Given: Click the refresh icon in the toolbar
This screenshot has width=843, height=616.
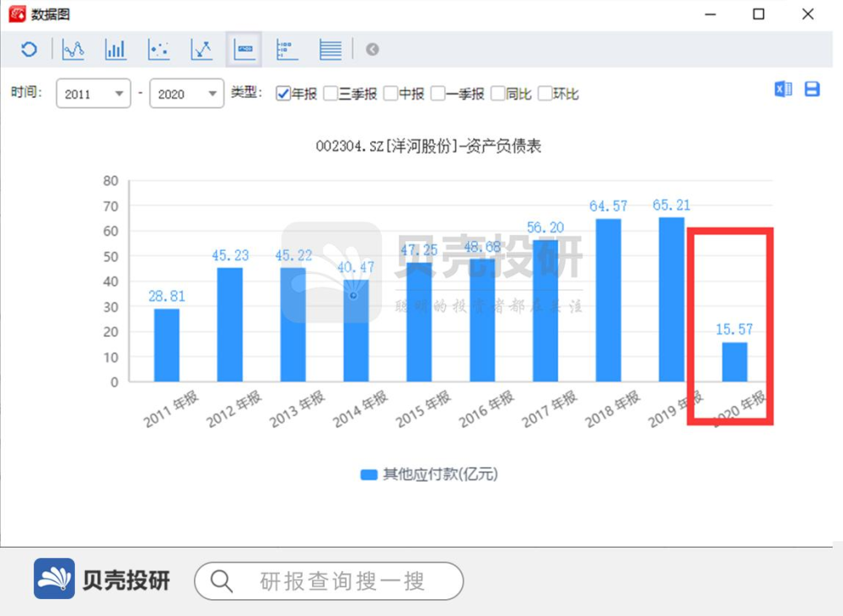Looking at the screenshot, I should click(29, 50).
